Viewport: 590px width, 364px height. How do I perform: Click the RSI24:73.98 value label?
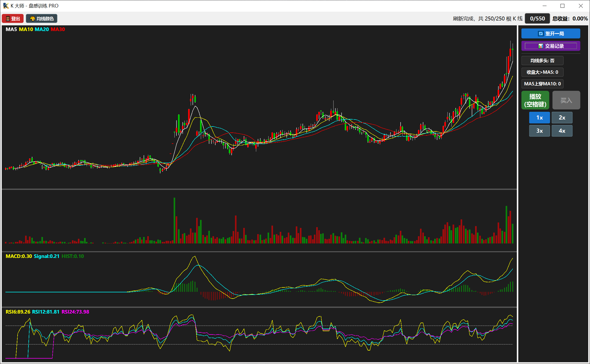tap(75, 312)
